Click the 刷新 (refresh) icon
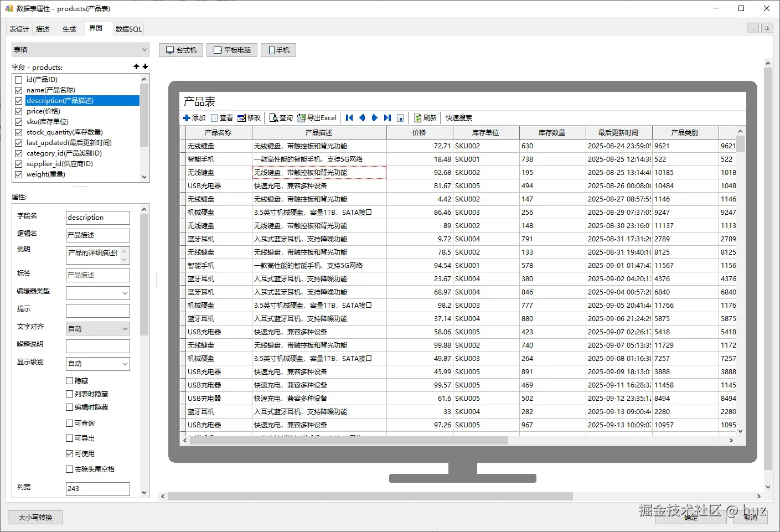The width and height of the screenshot is (780, 532). 418,118
